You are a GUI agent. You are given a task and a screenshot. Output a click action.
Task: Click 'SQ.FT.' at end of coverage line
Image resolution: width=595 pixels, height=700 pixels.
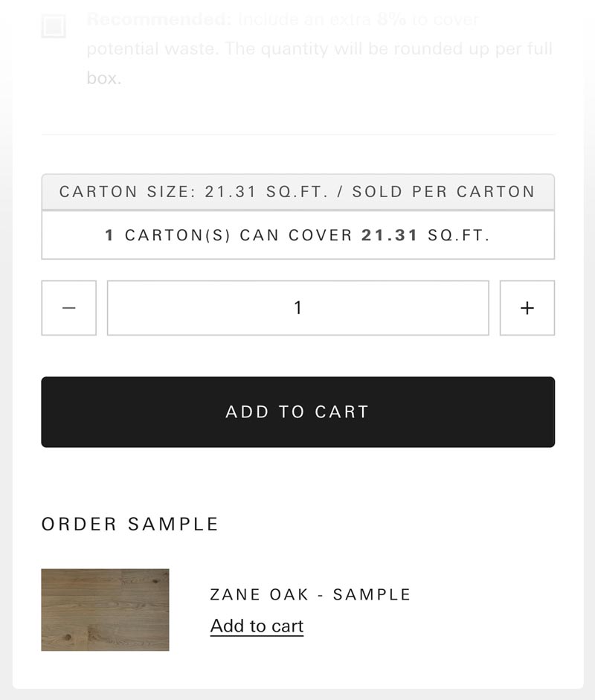pos(459,236)
